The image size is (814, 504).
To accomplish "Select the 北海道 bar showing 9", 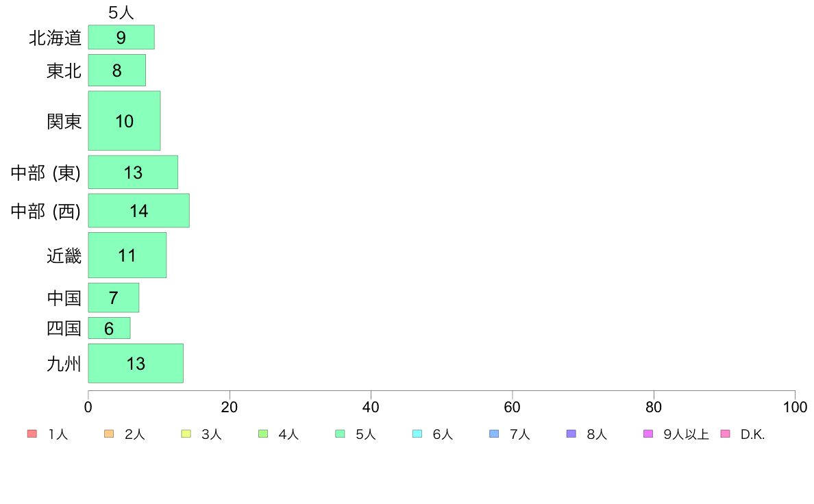I will pos(121,38).
